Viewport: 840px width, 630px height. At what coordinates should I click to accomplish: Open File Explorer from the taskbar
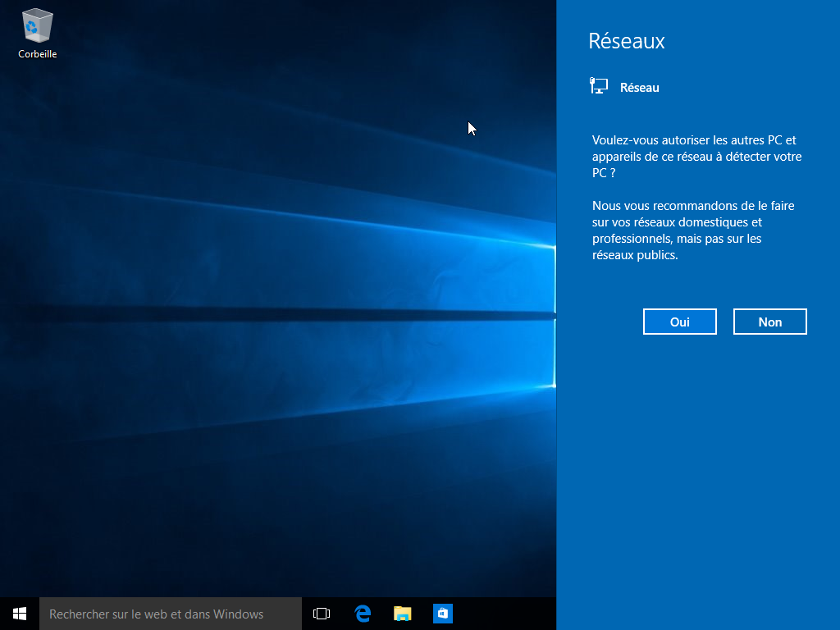pyautogui.click(x=402, y=614)
